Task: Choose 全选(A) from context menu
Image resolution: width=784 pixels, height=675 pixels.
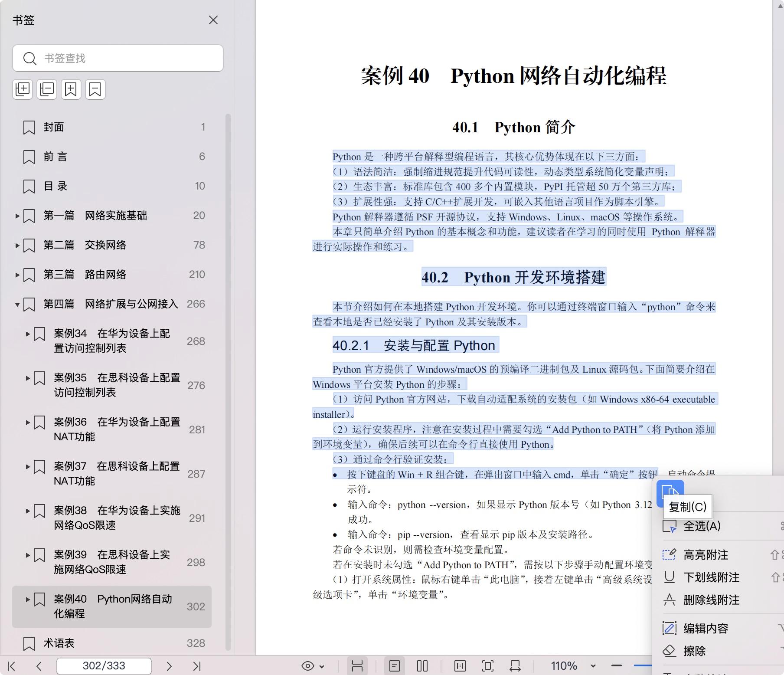Action: pos(702,526)
